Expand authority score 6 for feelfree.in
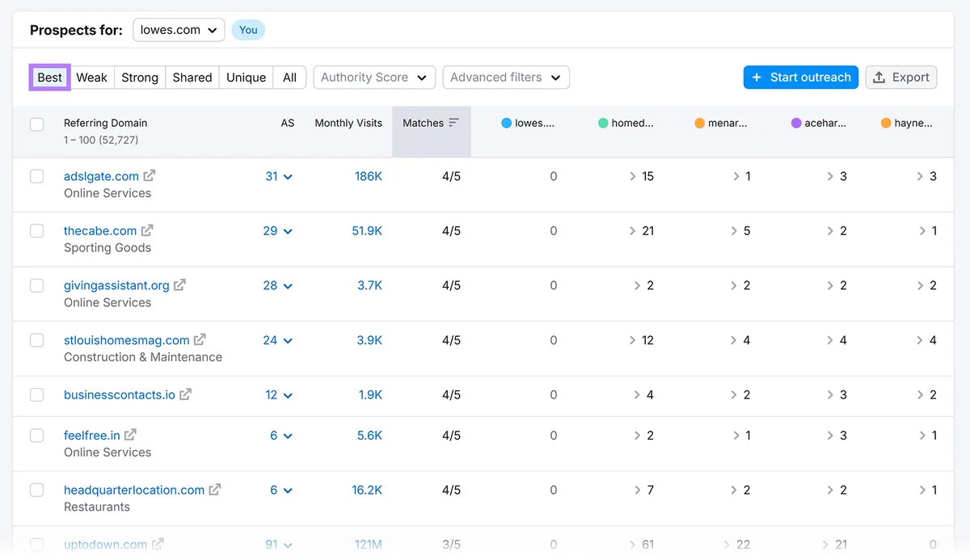The height and width of the screenshot is (560, 970). coord(281,436)
